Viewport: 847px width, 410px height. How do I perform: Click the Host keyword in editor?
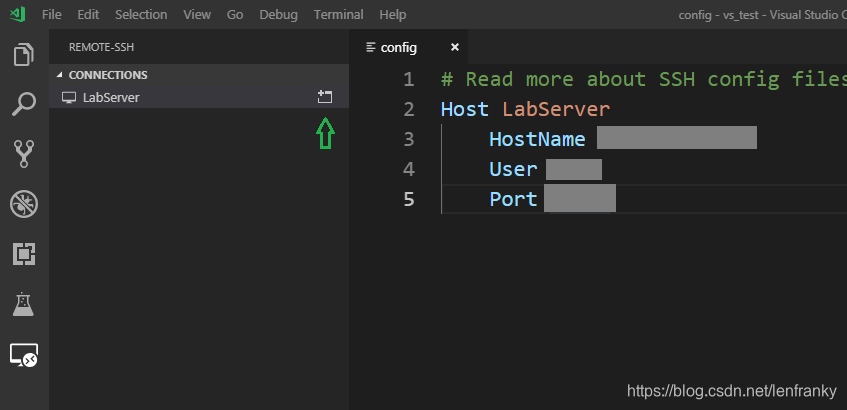465,110
